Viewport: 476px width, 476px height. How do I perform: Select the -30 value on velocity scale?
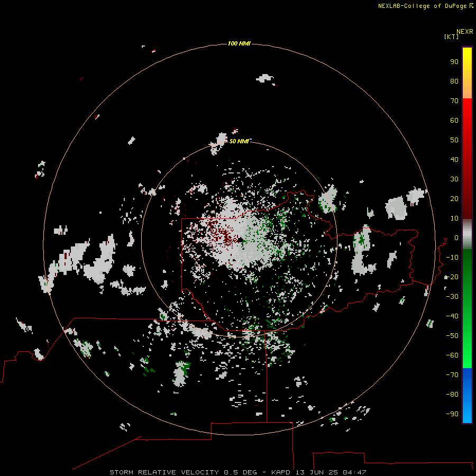coord(452,297)
